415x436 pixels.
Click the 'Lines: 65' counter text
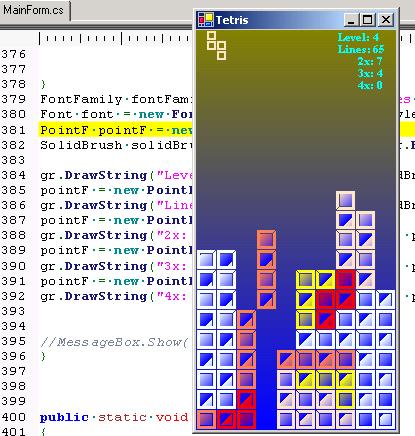tap(361, 50)
